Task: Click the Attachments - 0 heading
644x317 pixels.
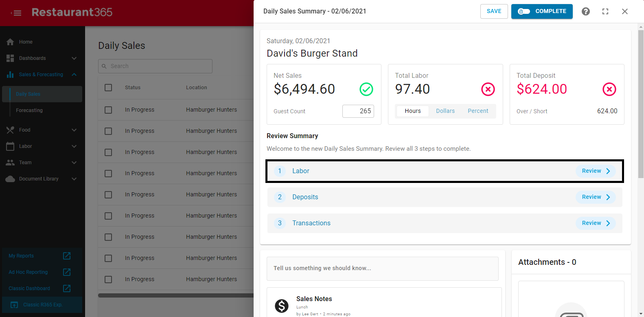Action: tap(547, 262)
